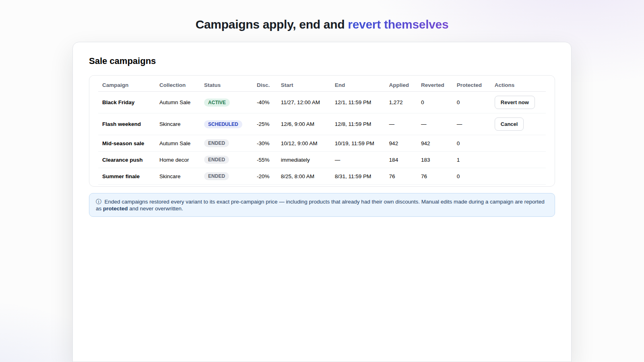This screenshot has width=644, height=362.
Task: Click the 8/25, 8:00 AM start time
Action: click(297, 177)
